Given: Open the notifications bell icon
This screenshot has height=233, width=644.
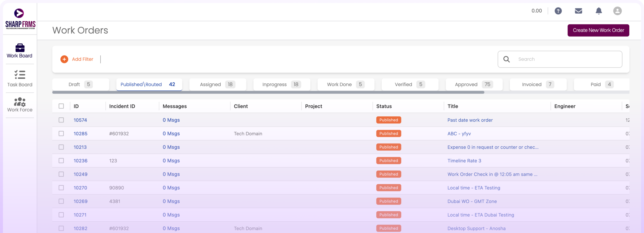Looking at the screenshot, I should (x=599, y=11).
